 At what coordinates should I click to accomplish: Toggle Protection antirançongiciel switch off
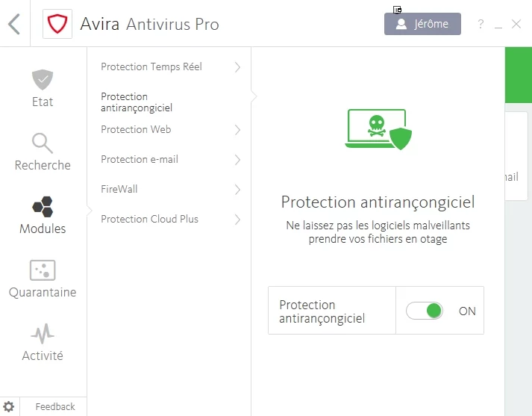(425, 311)
